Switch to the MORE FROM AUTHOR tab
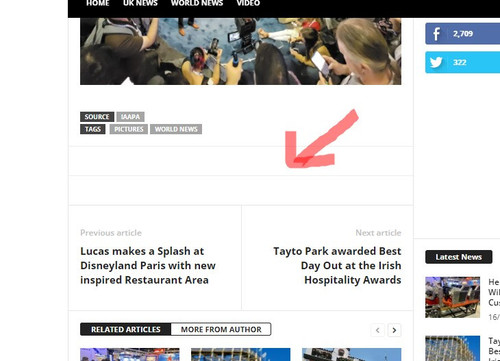 pyautogui.click(x=221, y=329)
